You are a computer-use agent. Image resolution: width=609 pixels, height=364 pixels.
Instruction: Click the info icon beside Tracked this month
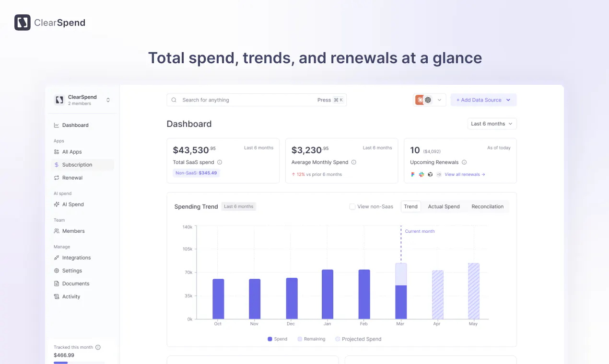click(x=98, y=347)
